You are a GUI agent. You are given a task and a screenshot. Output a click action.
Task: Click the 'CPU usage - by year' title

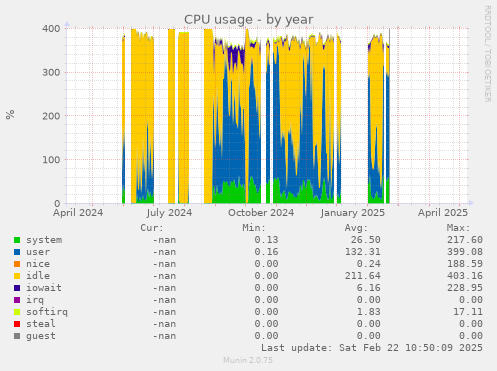coord(249,20)
